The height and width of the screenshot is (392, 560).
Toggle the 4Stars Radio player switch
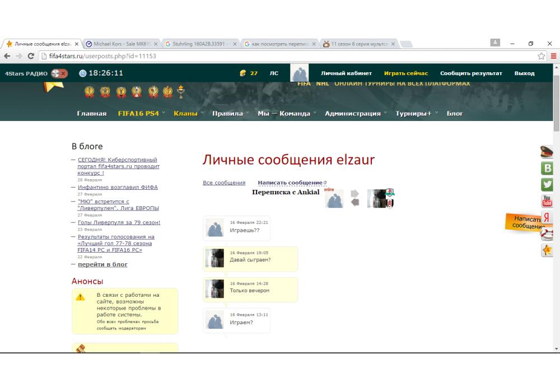click(59, 73)
